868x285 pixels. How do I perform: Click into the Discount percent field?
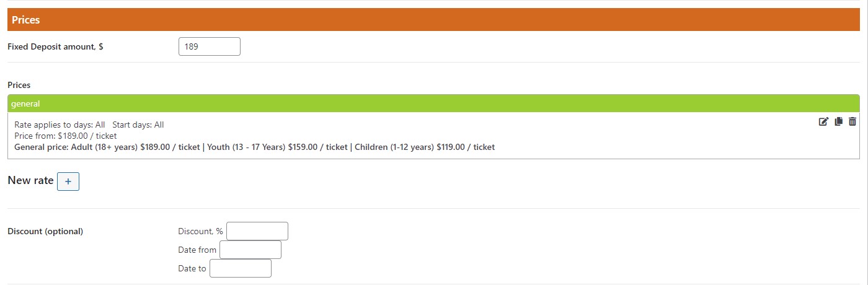point(257,231)
